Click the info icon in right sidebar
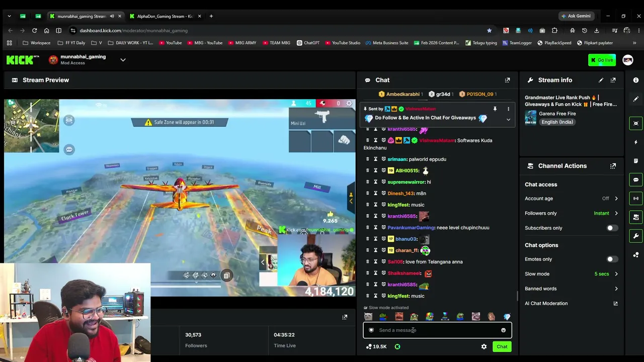 636,80
